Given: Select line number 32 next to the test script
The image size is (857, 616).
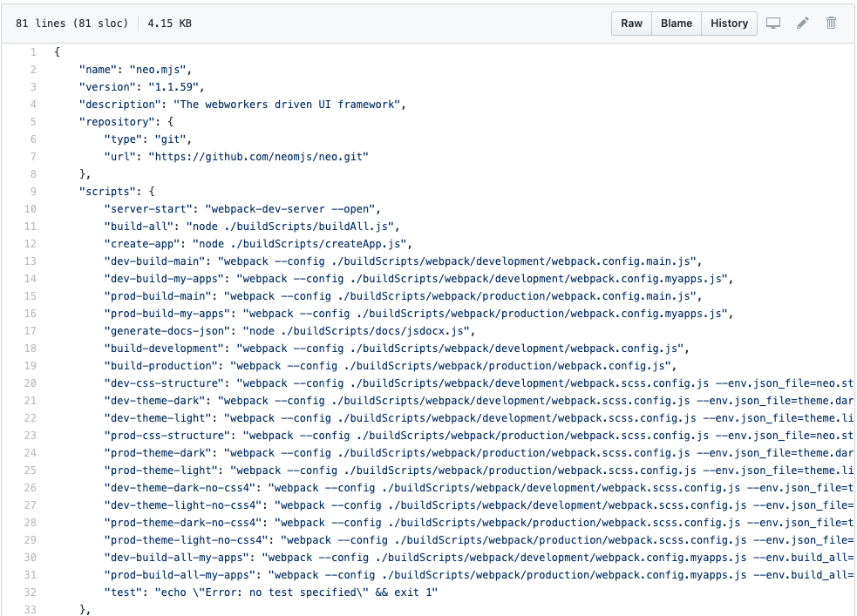Looking at the screenshot, I should [30, 592].
